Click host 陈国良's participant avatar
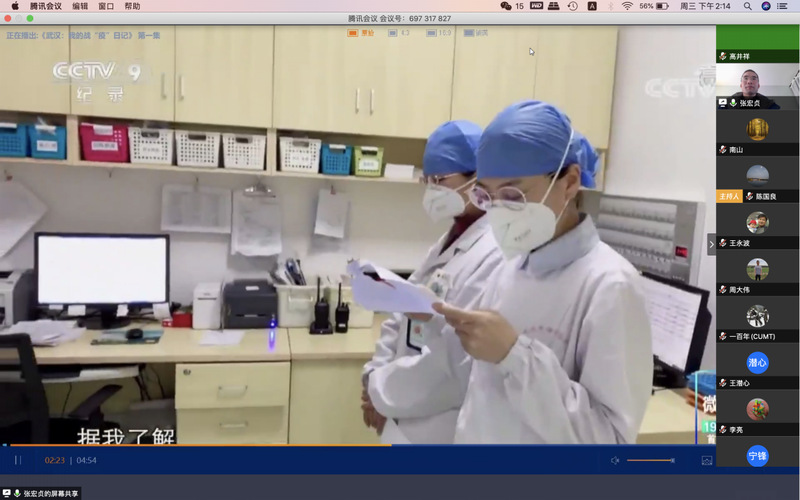Screen dimensions: 800x500 tap(757, 175)
